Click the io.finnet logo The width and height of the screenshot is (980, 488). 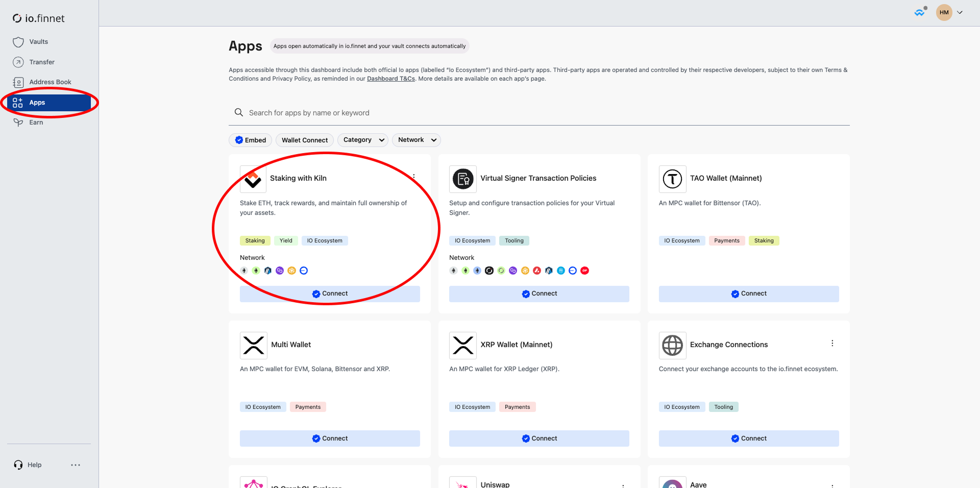[39, 18]
